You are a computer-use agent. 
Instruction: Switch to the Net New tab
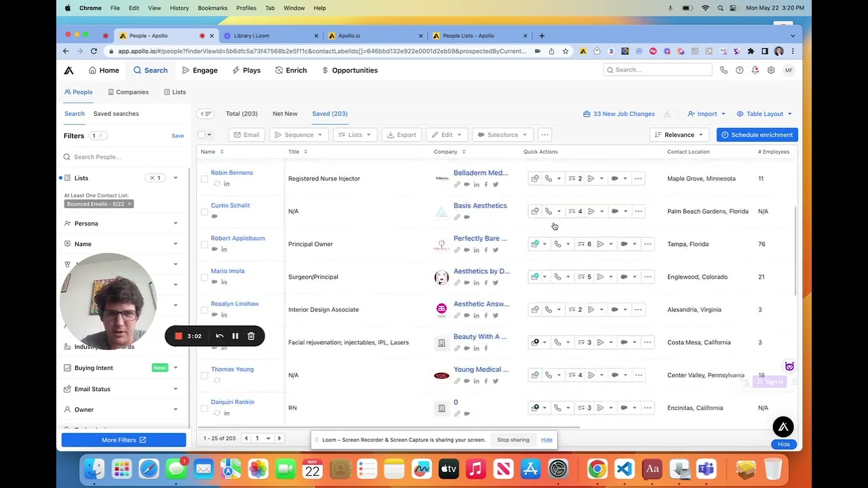tap(285, 114)
